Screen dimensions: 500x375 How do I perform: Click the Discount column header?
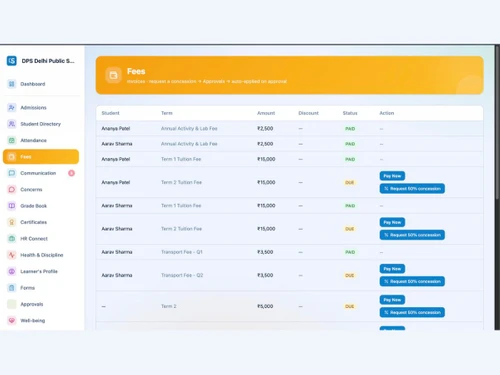[x=308, y=113]
